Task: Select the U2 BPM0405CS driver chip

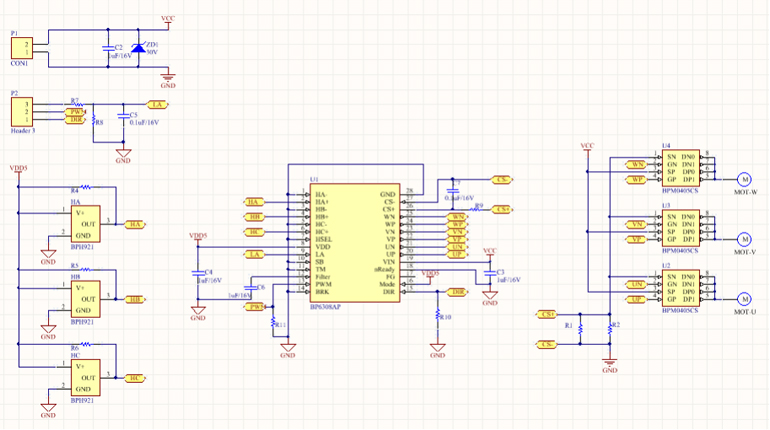Action: tap(682, 287)
